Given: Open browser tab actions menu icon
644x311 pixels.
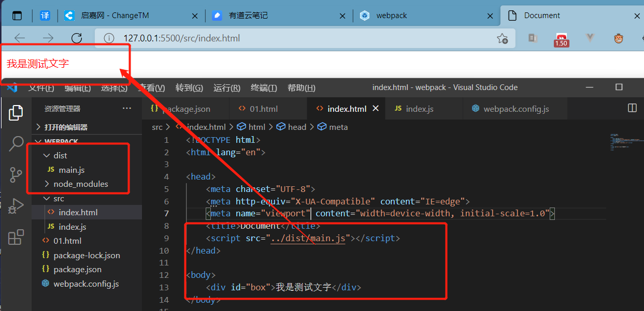Looking at the screenshot, I should click(x=18, y=16).
